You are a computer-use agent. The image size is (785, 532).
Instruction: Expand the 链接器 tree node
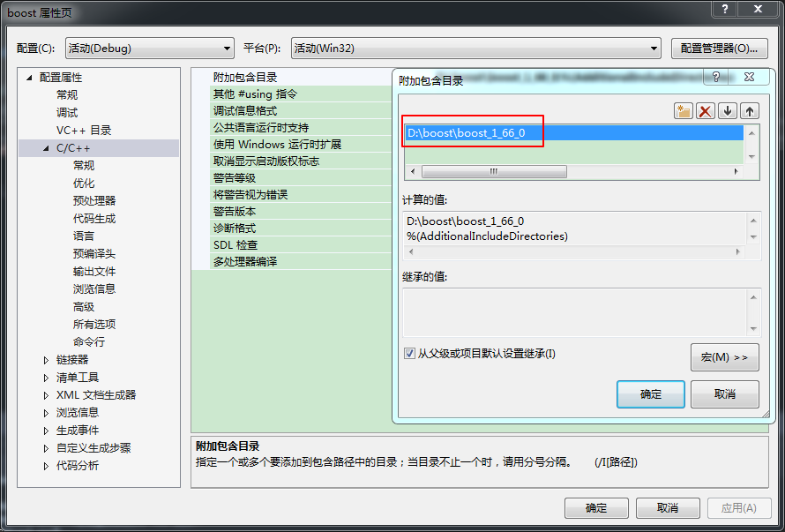[47, 360]
